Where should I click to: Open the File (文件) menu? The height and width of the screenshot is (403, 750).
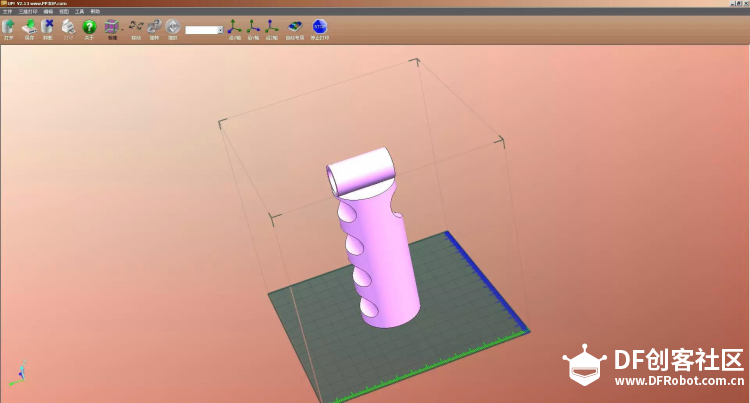tap(7, 11)
